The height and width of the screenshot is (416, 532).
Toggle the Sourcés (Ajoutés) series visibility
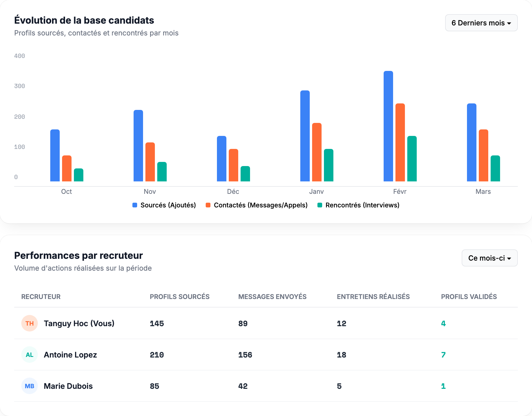click(168, 205)
